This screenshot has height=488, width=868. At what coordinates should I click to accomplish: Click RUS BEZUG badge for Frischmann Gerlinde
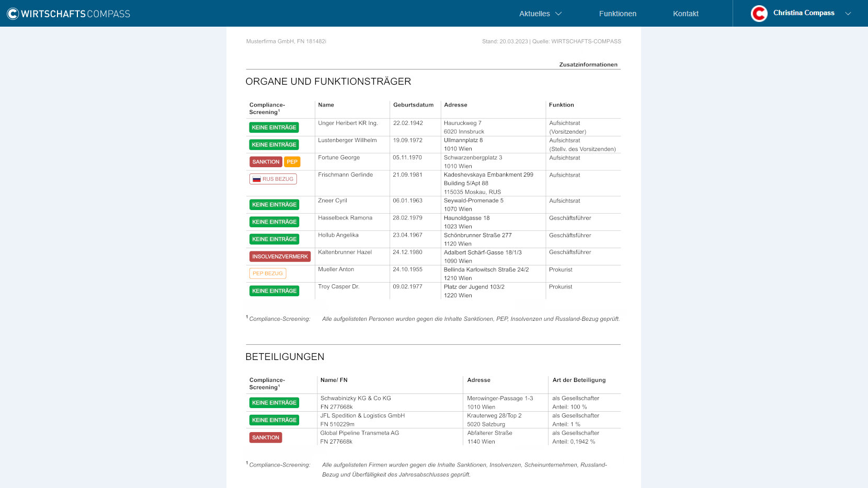tap(273, 179)
